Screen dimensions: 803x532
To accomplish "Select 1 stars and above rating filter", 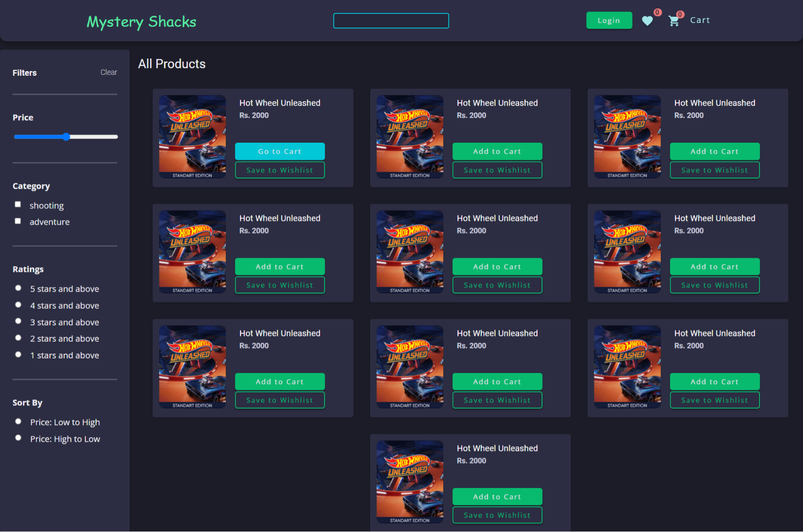I will 18,354.
